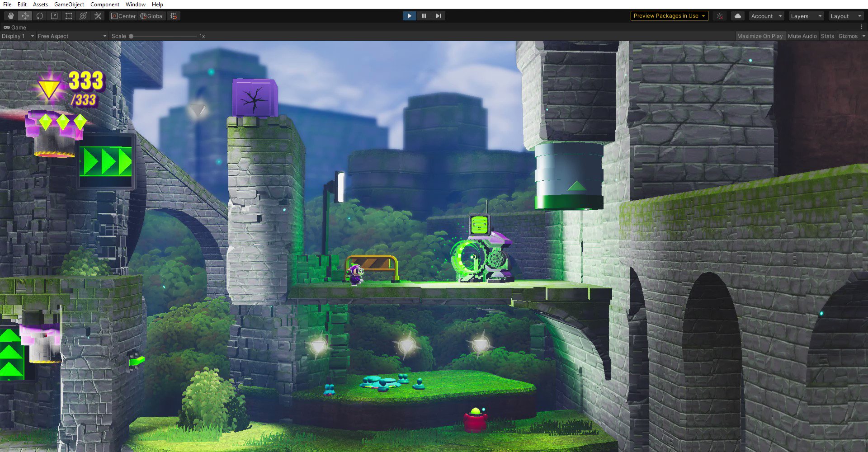Click the red pot creature at bottom
The width and height of the screenshot is (868, 452).
click(476, 419)
